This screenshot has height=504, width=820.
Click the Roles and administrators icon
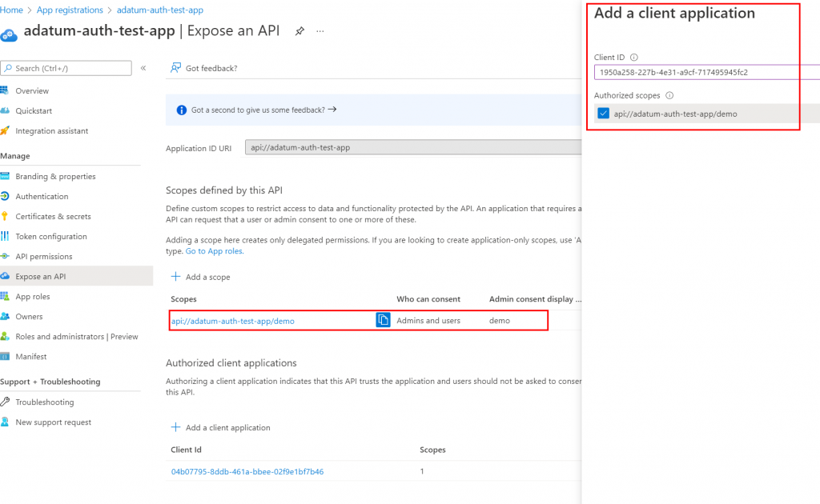click(x=5, y=336)
